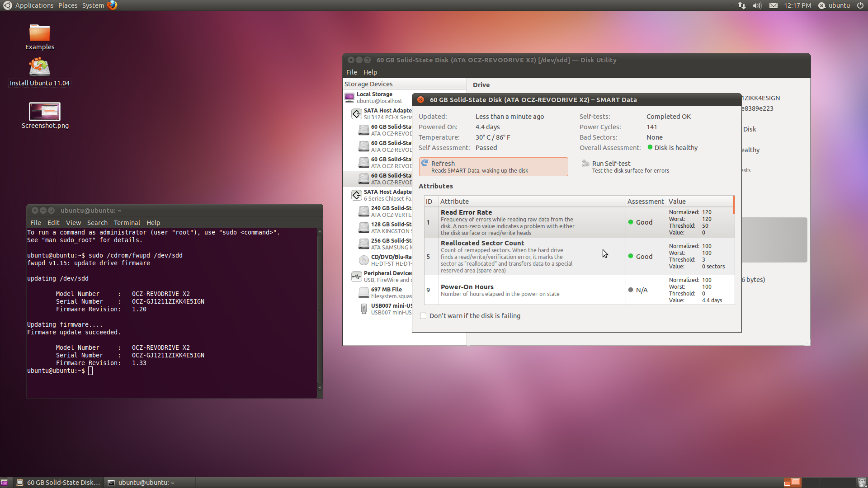Viewport: 868px width, 488px height.
Task: Open the System menu in the top panel
Action: (x=93, y=5)
